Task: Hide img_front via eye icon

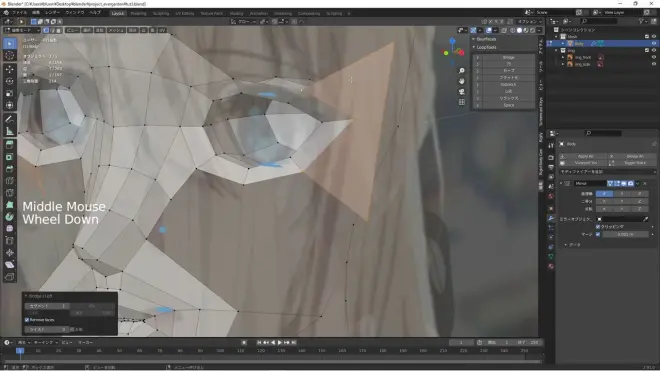Action: pos(654,57)
